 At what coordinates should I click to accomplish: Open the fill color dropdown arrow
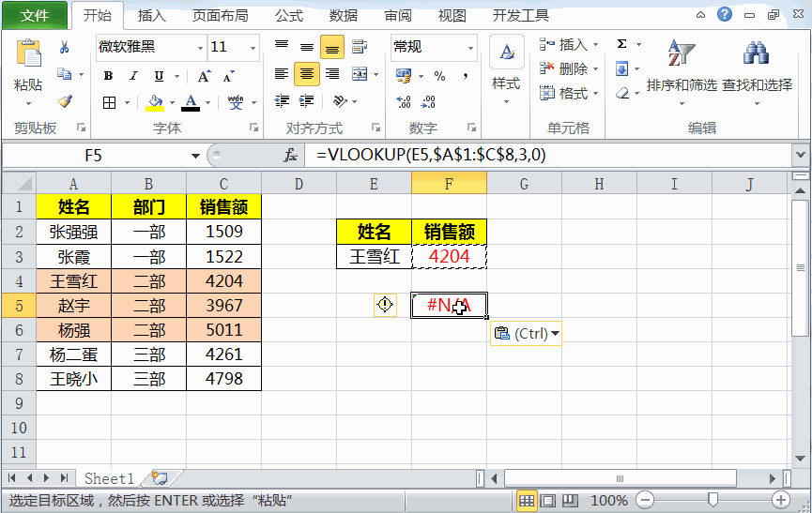pos(172,102)
